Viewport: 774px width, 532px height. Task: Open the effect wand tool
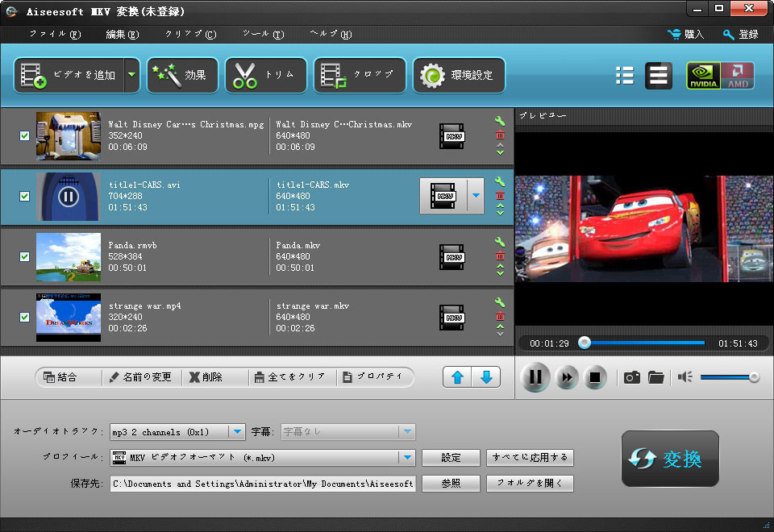164,76
